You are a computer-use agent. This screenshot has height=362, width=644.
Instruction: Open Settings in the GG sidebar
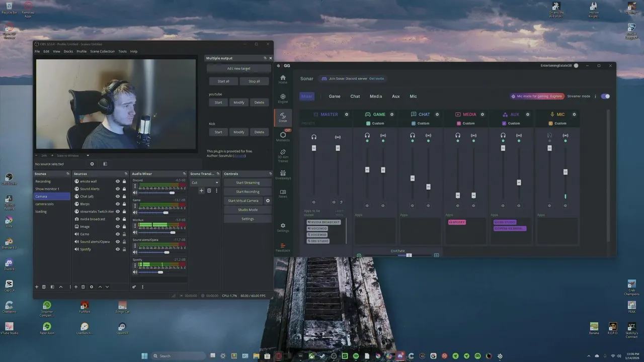tap(283, 227)
